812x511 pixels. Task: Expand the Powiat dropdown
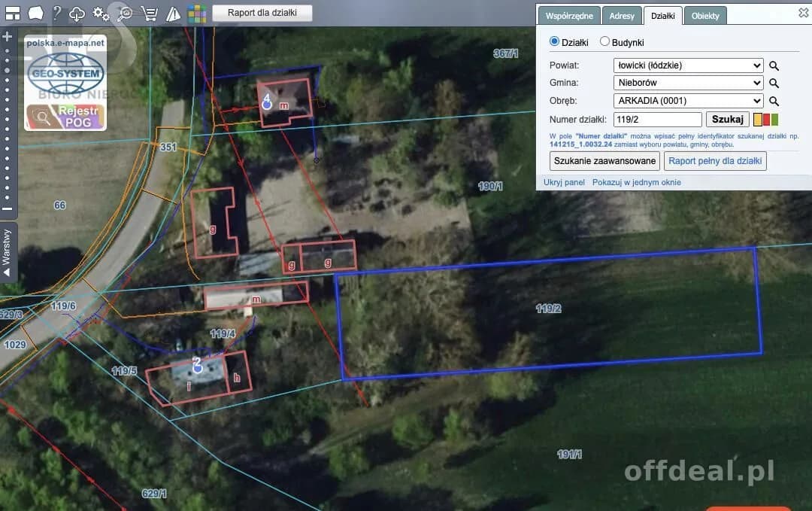[688, 65]
